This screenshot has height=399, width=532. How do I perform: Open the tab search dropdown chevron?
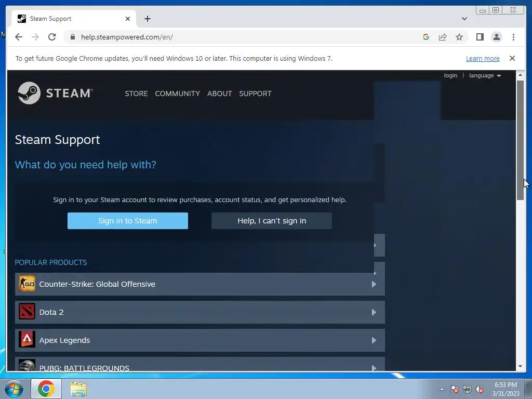coord(464,19)
